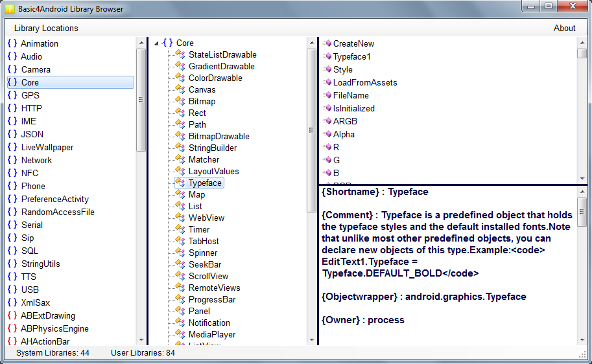The width and height of the screenshot is (592, 364).
Task: Open the About menu
Action: tap(564, 28)
